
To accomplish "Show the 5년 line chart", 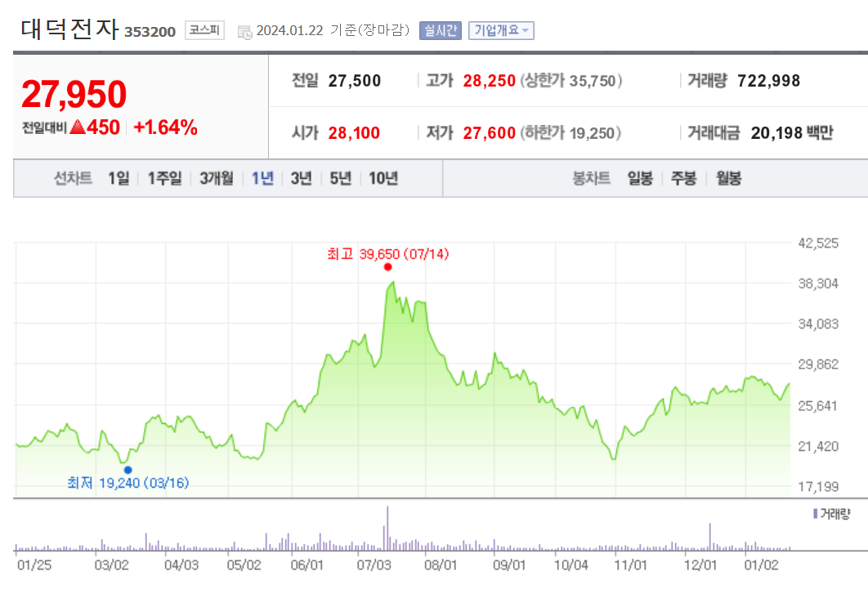I will (x=341, y=178).
